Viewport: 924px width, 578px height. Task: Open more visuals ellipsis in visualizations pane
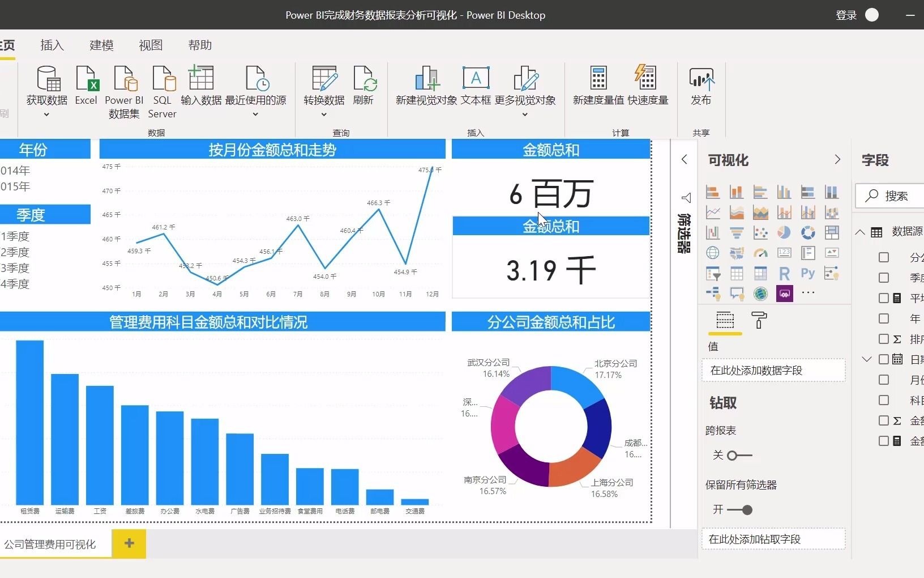pos(808,293)
